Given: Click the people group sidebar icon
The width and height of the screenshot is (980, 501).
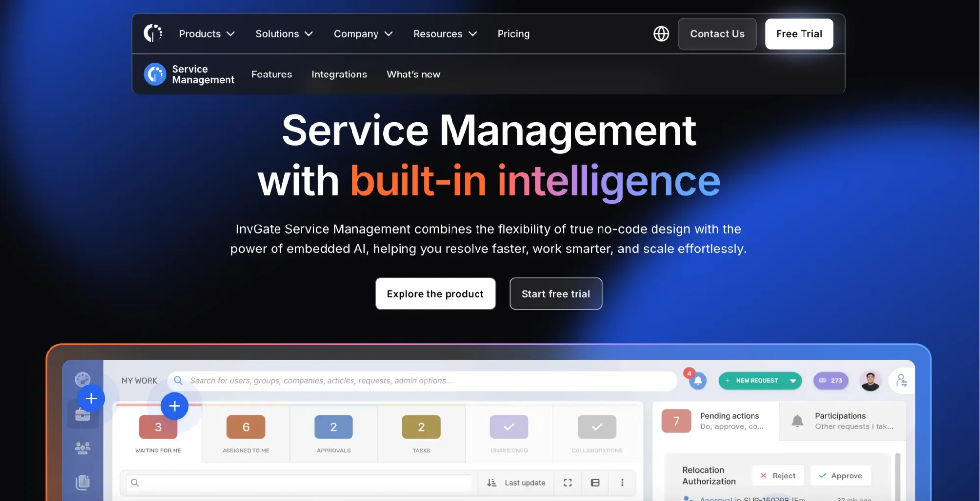Looking at the screenshot, I should tap(83, 448).
